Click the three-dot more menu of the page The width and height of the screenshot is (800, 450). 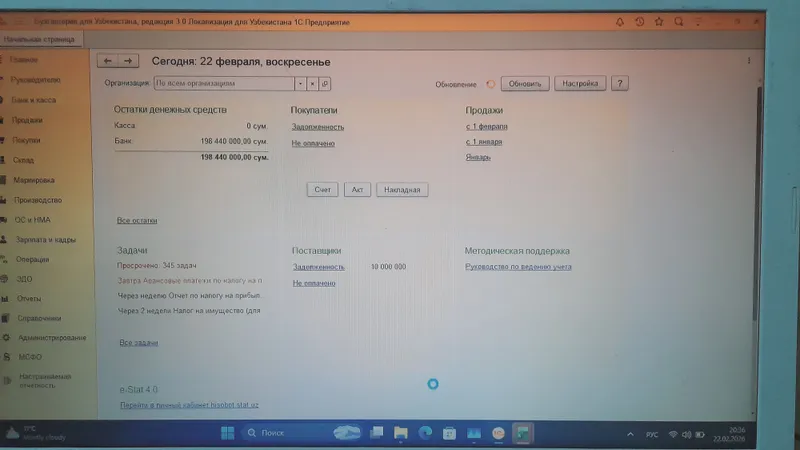(x=748, y=61)
